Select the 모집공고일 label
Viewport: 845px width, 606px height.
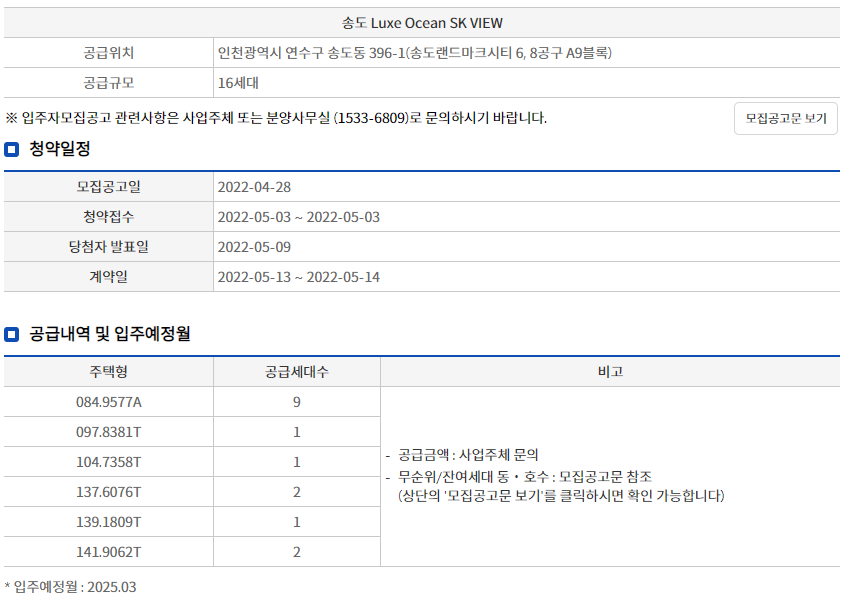click(108, 187)
